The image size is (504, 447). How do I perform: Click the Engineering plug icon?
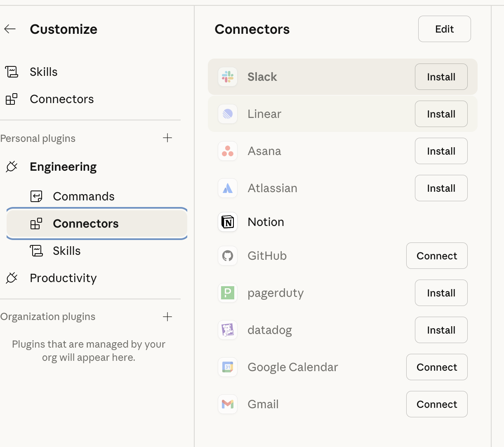click(12, 167)
